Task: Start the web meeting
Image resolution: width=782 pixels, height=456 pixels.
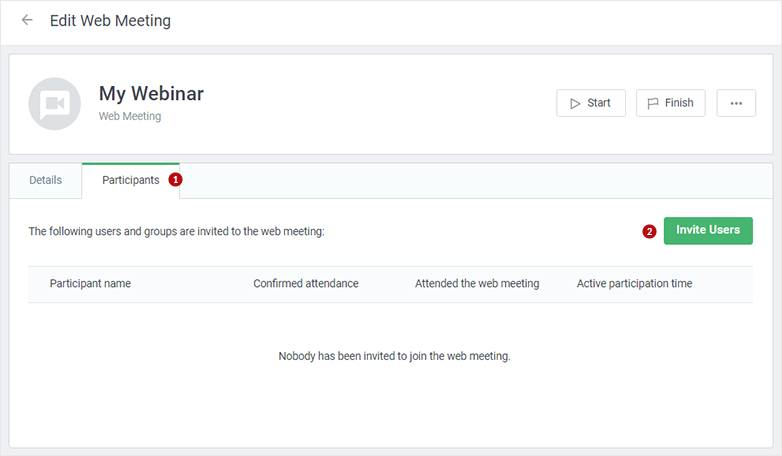Action: [591, 103]
